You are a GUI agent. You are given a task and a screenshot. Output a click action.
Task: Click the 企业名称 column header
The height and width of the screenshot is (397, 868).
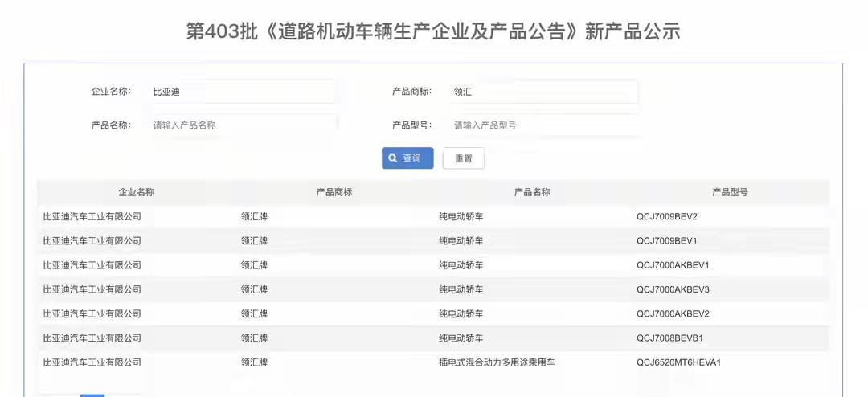tap(136, 192)
